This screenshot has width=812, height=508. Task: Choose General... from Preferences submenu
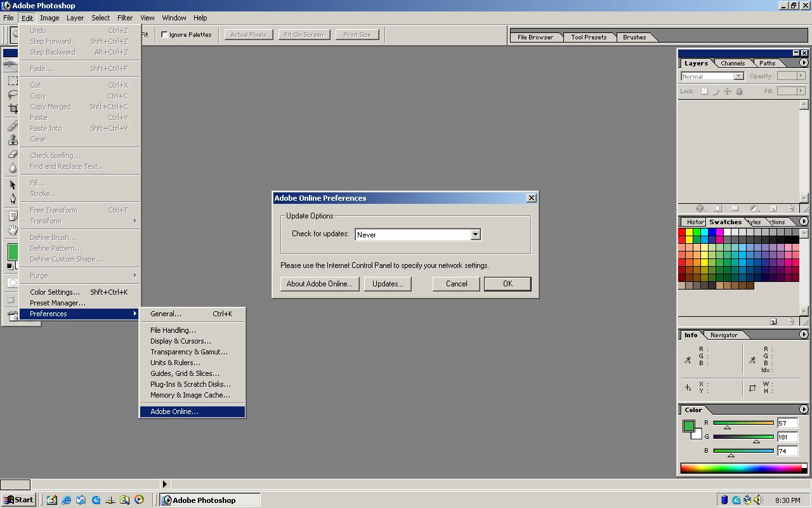pos(192,314)
